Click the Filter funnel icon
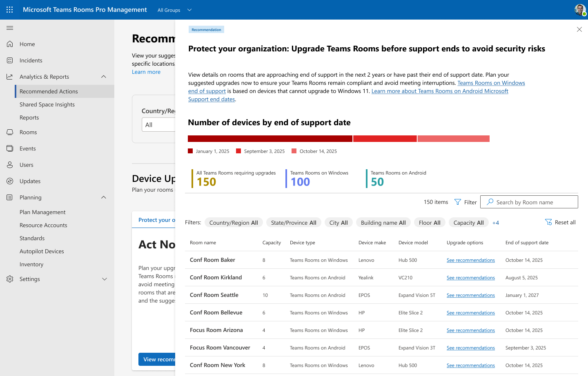Viewport: 588px width, 376px height. click(x=458, y=202)
